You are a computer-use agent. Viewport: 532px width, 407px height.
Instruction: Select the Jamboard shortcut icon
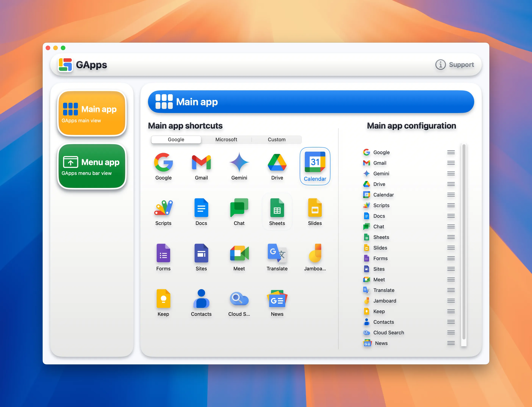coord(315,253)
